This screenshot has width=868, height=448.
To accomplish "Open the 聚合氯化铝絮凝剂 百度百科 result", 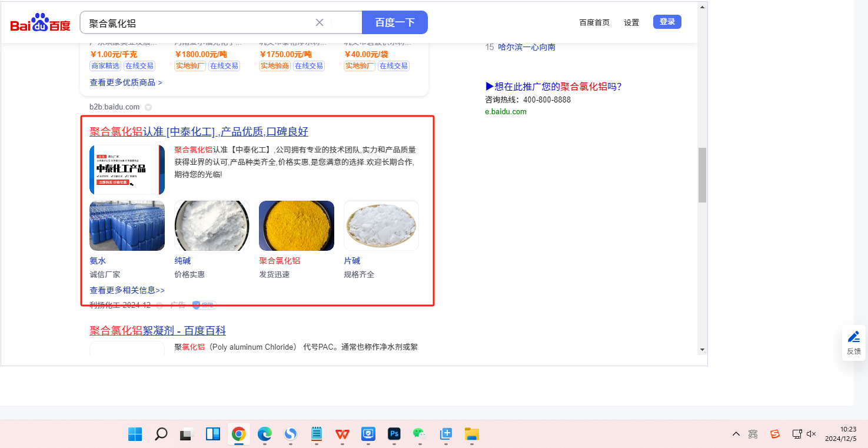I will tap(158, 331).
